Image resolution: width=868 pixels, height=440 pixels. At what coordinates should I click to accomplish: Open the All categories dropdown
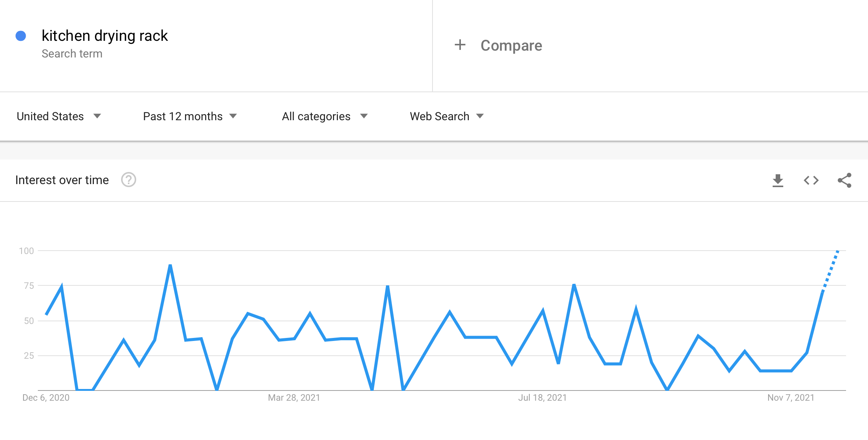point(325,116)
